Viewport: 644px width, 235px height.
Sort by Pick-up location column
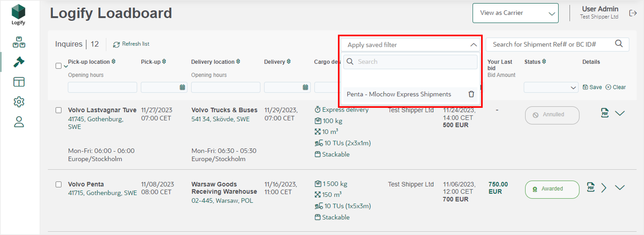pyautogui.click(x=114, y=61)
